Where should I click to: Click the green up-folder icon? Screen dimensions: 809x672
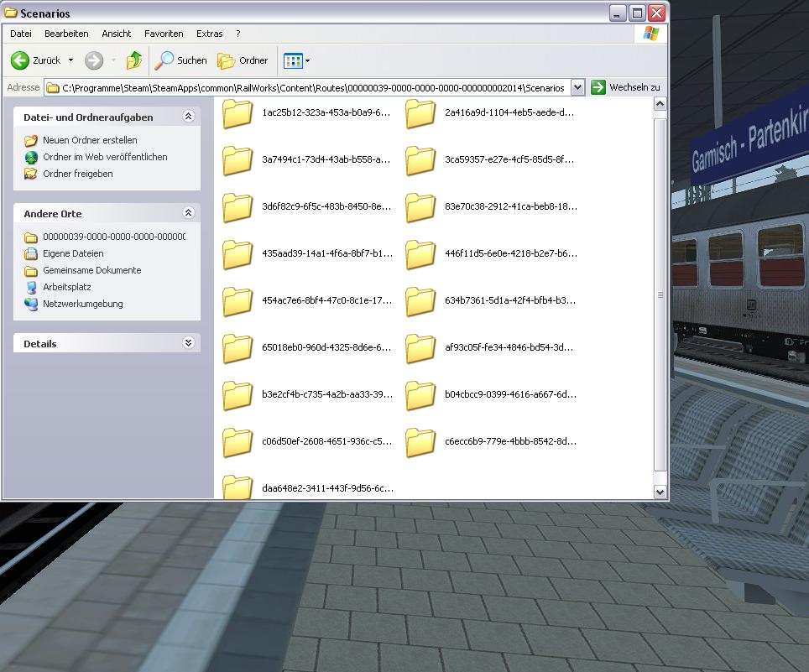133,60
